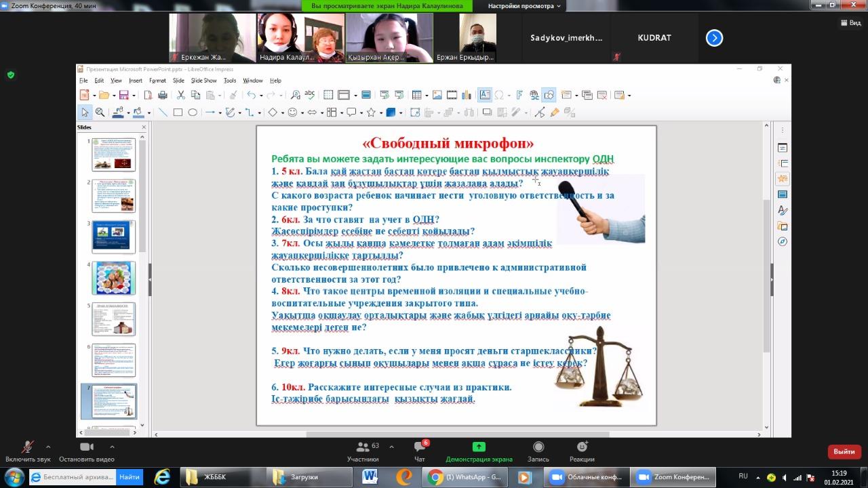This screenshot has height=488, width=868.
Task: Click the Fill Color swatch icon
Action: (x=138, y=113)
